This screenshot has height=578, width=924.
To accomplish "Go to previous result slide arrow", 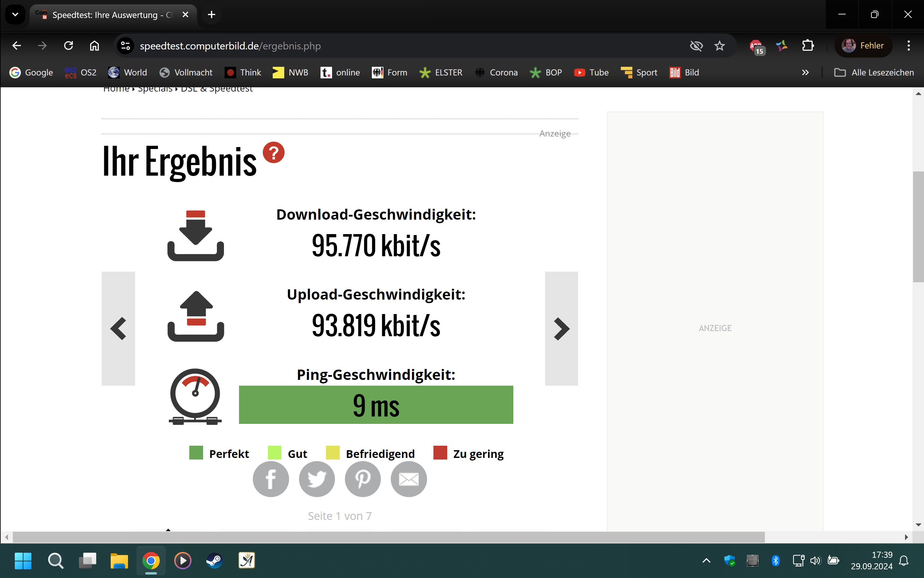I will tap(118, 328).
